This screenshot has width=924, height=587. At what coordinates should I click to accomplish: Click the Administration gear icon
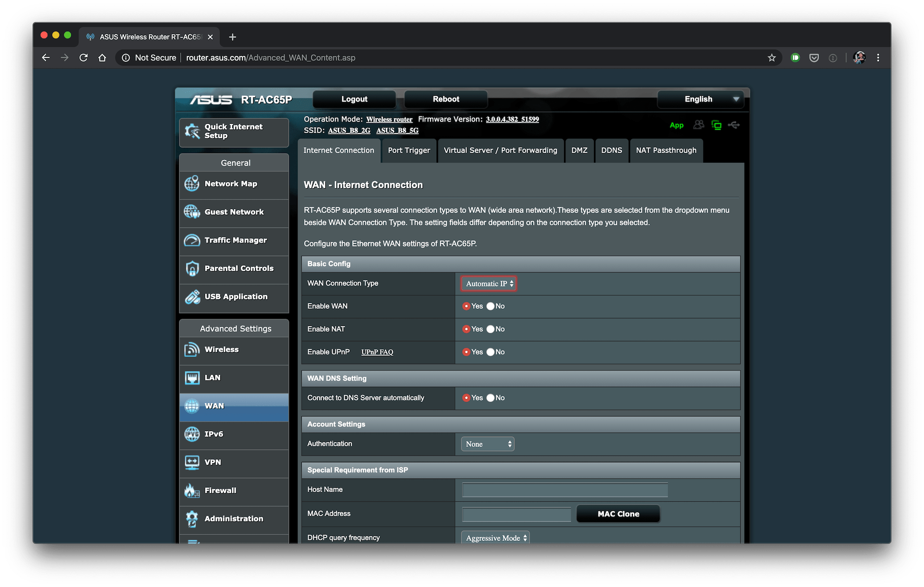pos(192,519)
